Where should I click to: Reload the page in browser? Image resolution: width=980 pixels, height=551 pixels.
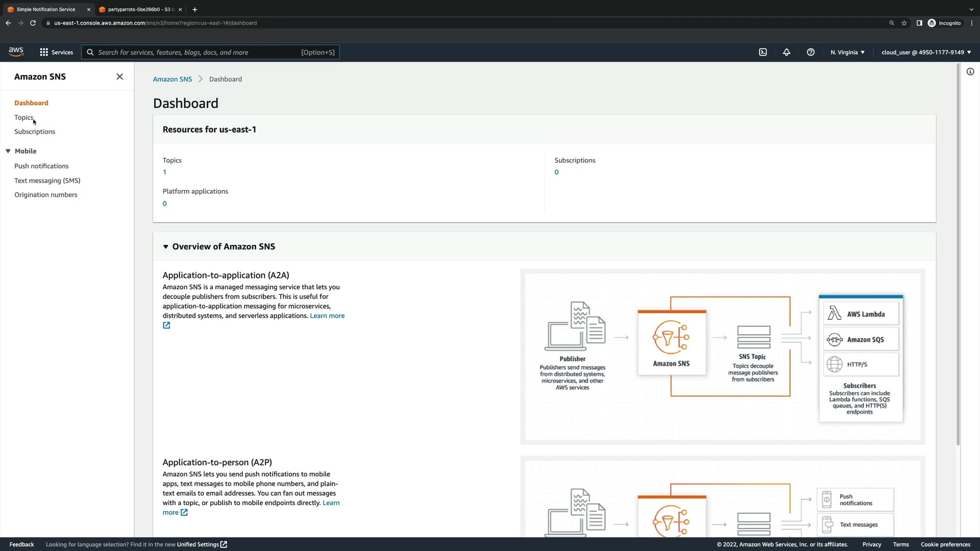tap(33, 23)
